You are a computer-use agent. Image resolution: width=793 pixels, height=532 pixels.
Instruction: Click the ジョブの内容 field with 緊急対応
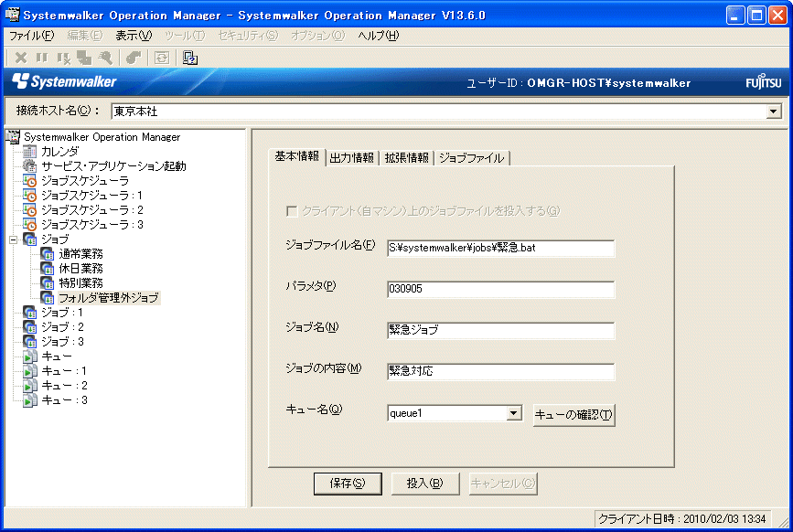point(500,371)
